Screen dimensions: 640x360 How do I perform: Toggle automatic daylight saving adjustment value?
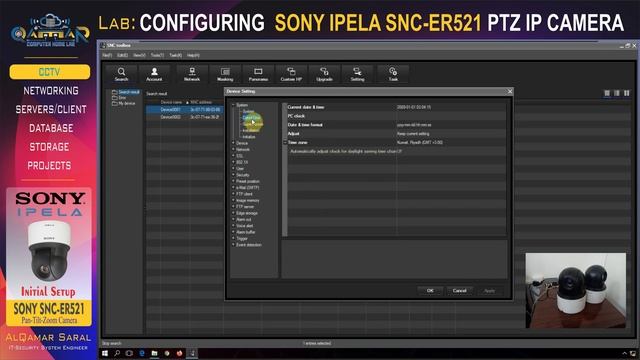tap(450, 151)
